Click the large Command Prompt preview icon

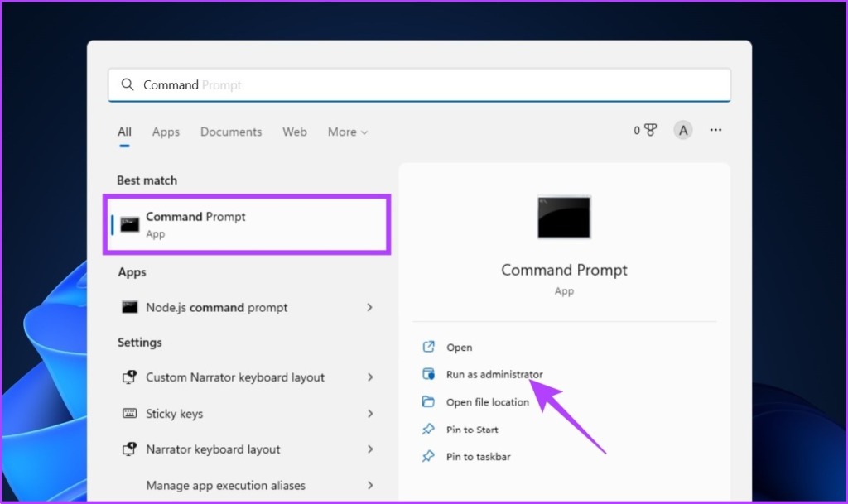click(564, 217)
